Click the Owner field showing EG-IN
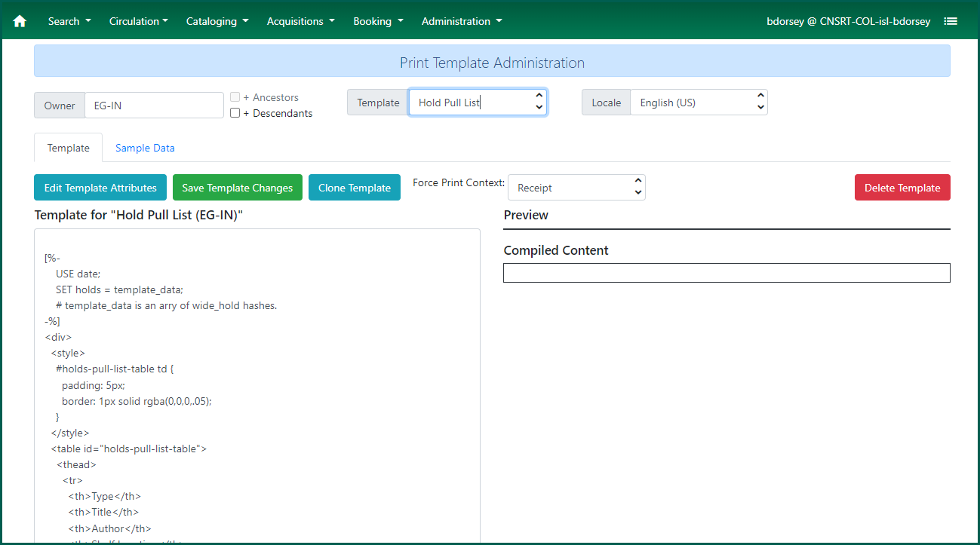980x545 pixels. [154, 106]
